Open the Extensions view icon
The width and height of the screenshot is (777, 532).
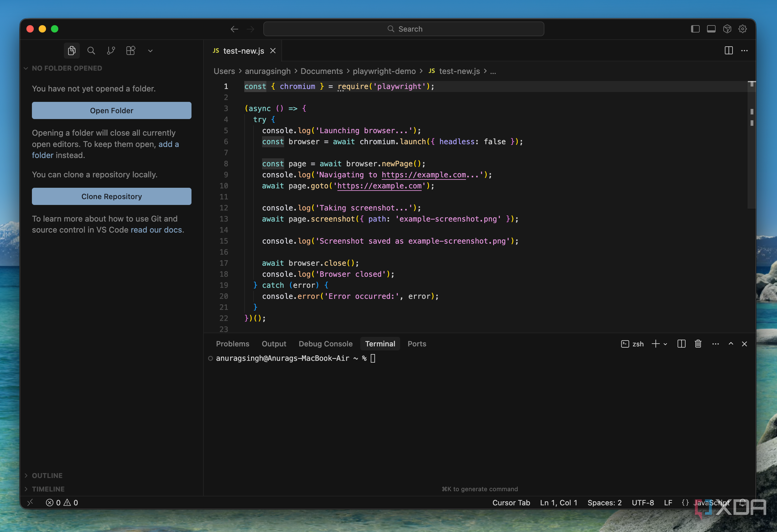click(x=130, y=51)
